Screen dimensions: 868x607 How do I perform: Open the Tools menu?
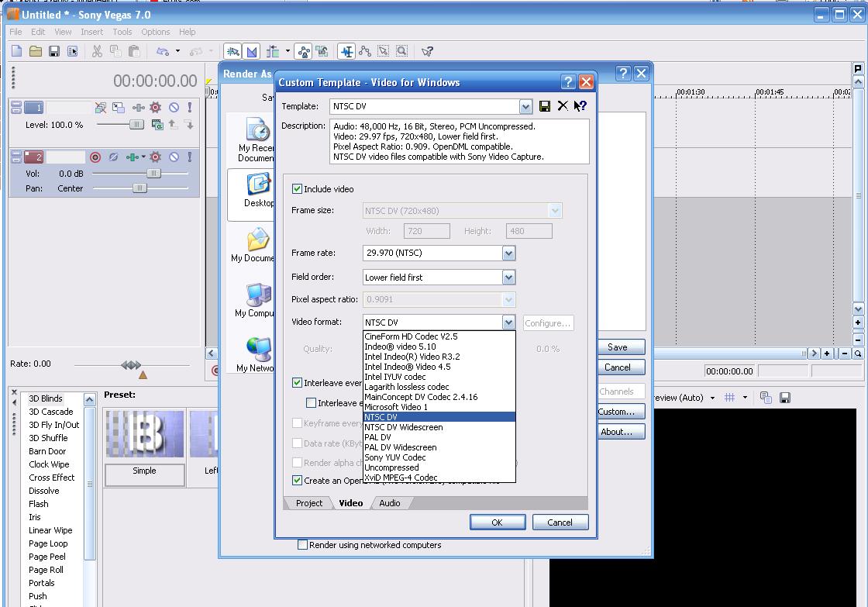(122, 32)
